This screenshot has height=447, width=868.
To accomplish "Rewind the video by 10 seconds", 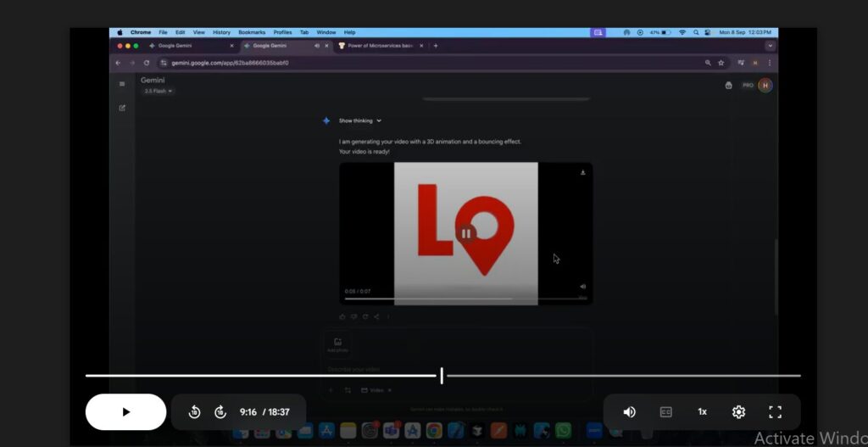I will tap(194, 412).
